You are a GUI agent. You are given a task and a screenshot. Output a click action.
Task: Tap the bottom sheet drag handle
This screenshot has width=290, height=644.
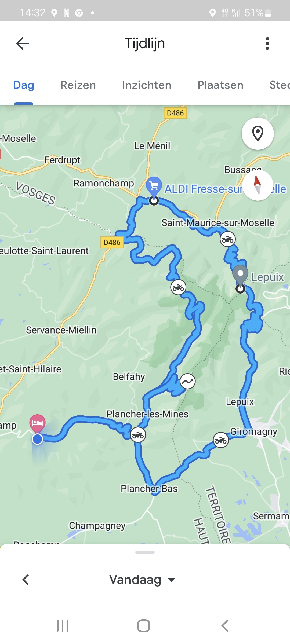point(145,552)
